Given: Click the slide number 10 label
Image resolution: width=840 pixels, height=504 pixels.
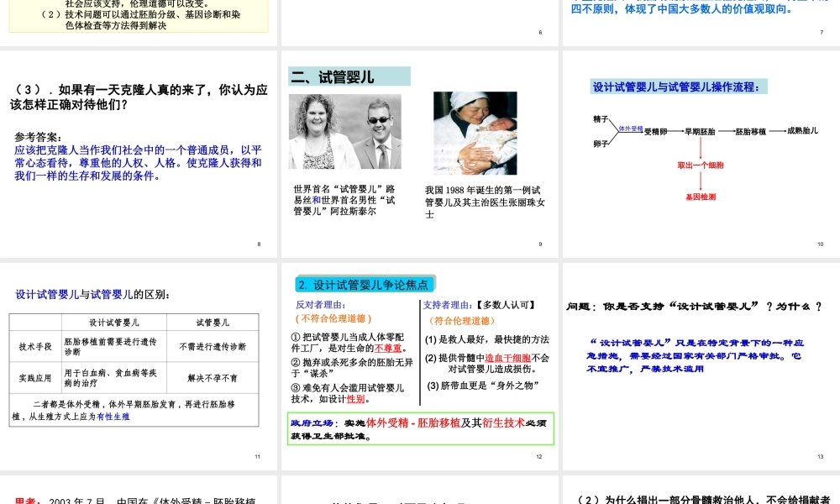Looking at the screenshot, I should point(820,244).
